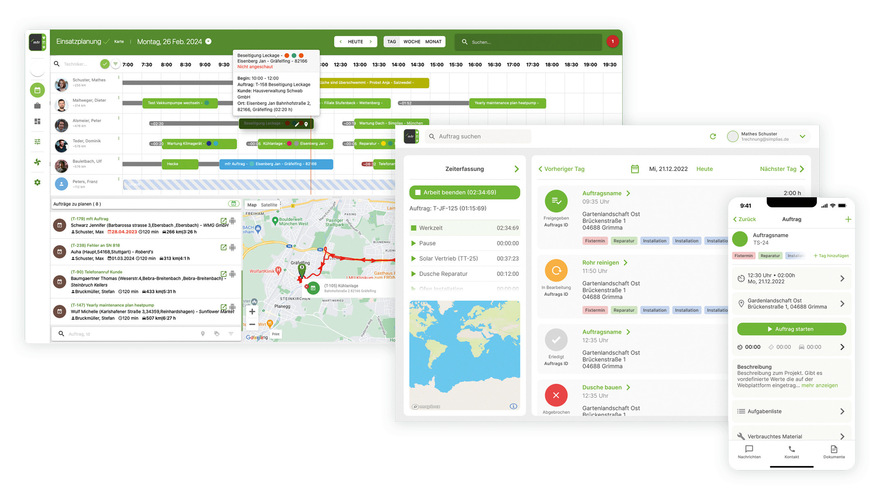Open the calendar icon in left sidebar
This screenshot has width=872, height=494.
click(37, 90)
